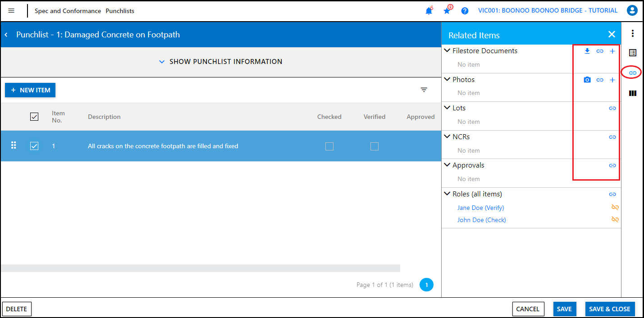Collapse the NCRs section

pos(447,136)
